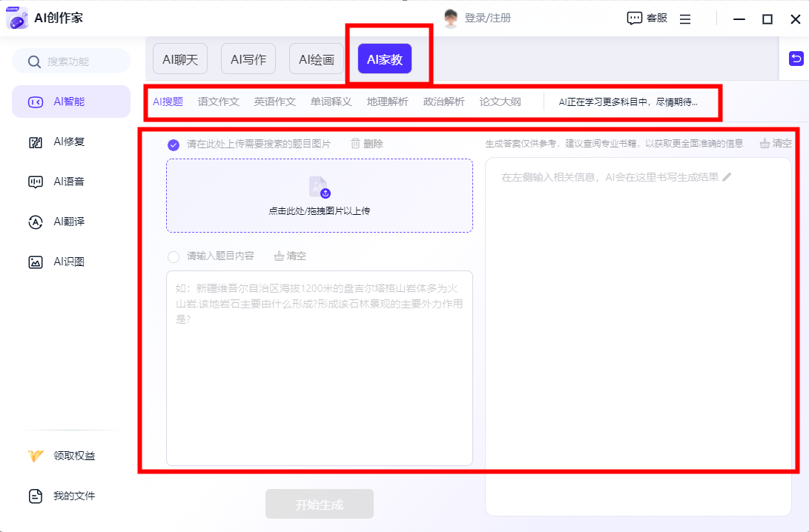Select the 请输入题目内容 radio option
809x532 pixels.
point(174,256)
